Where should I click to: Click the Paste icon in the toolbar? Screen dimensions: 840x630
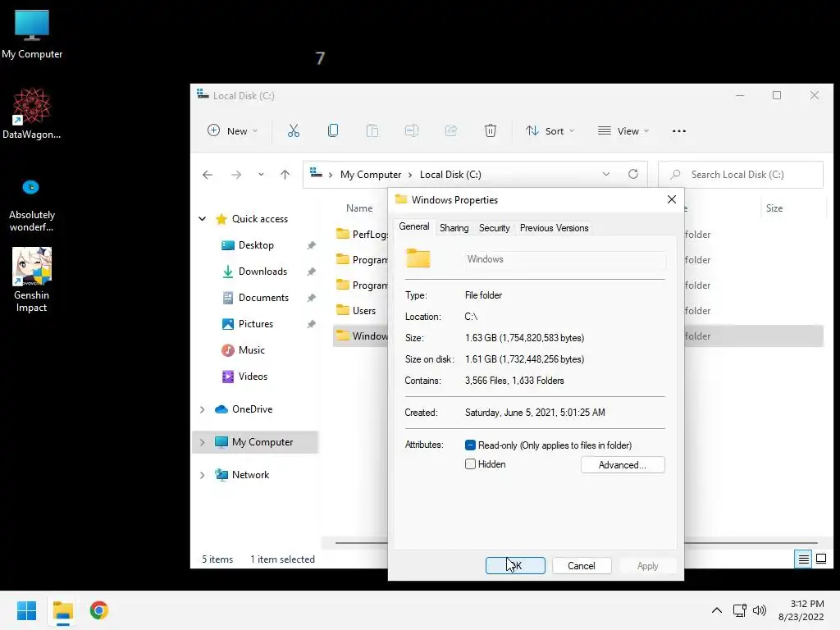tap(372, 130)
